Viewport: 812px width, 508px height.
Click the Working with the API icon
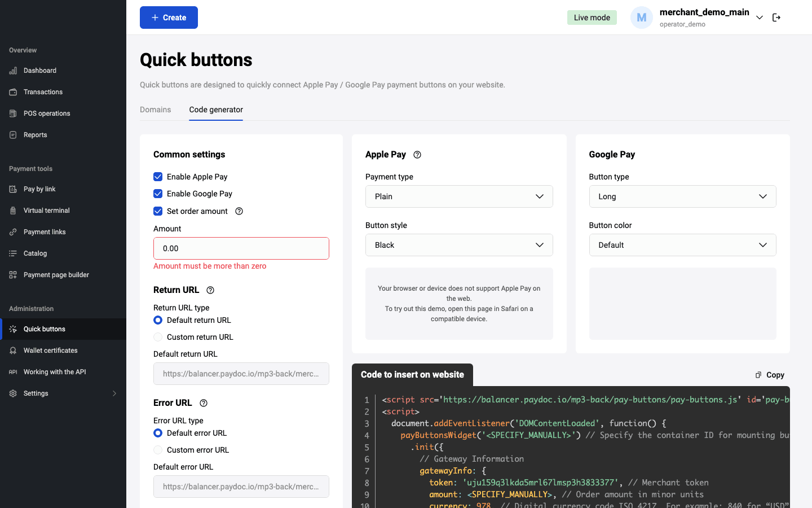pyautogui.click(x=13, y=372)
